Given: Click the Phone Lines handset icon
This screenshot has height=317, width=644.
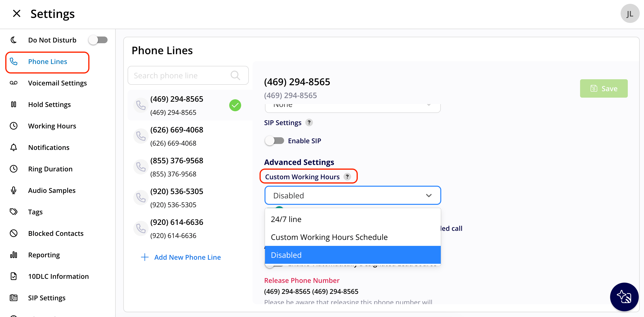Looking at the screenshot, I should tap(14, 62).
